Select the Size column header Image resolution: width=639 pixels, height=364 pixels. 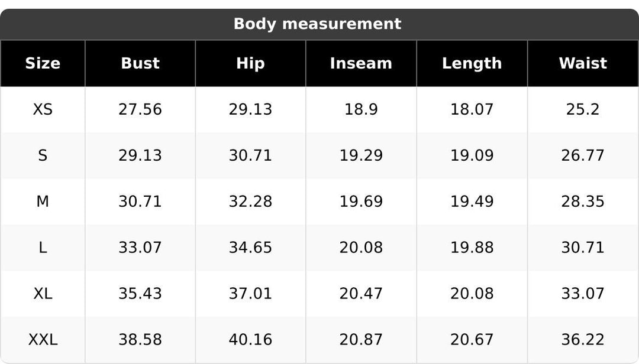click(x=43, y=63)
